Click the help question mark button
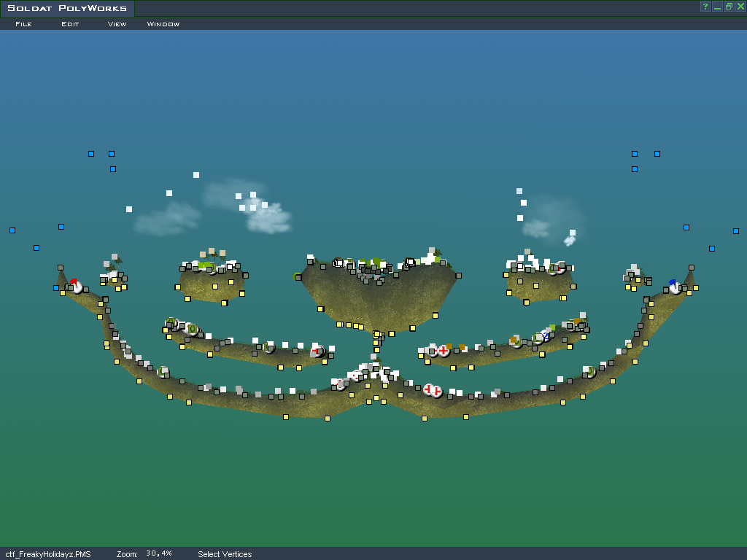The width and height of the screenshot is (747, 560). 705,7
